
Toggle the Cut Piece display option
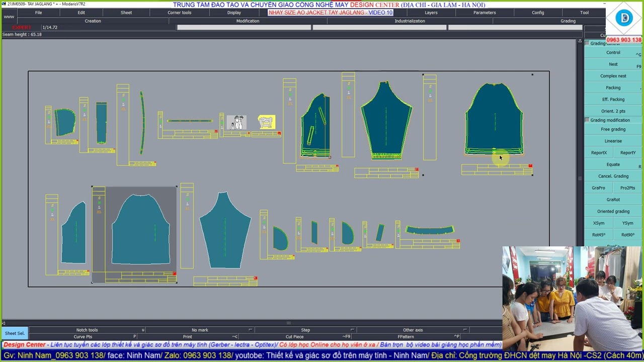294,336
